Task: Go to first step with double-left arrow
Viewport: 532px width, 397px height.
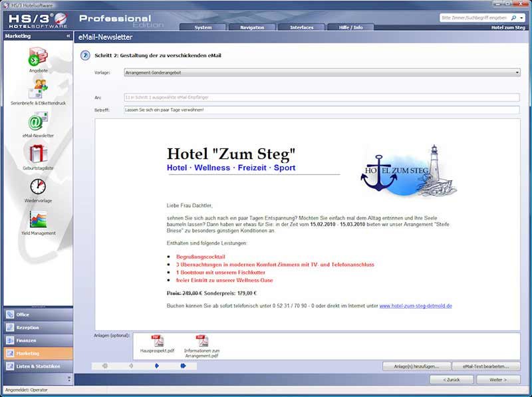Action: (105, 366)
